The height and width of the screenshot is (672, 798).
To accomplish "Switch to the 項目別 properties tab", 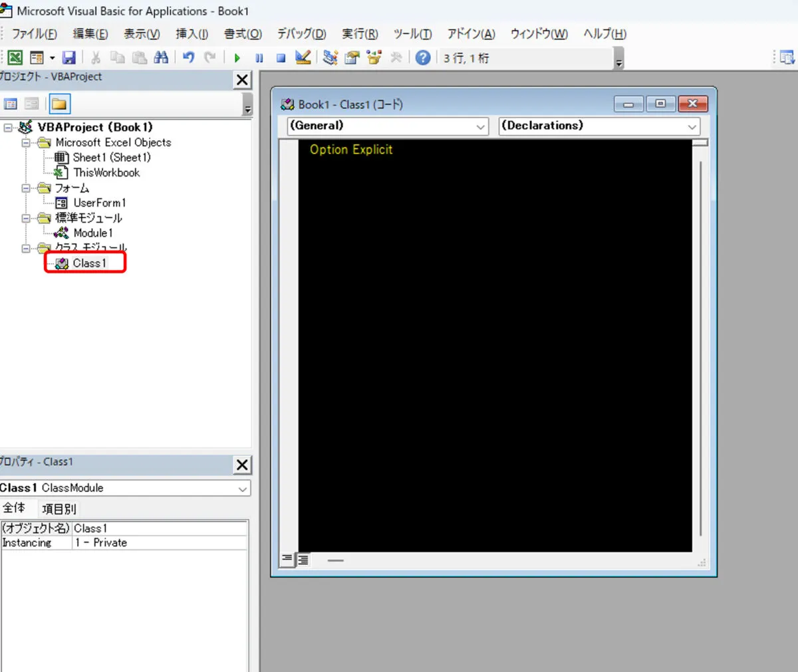I will (x=59, y=509).
